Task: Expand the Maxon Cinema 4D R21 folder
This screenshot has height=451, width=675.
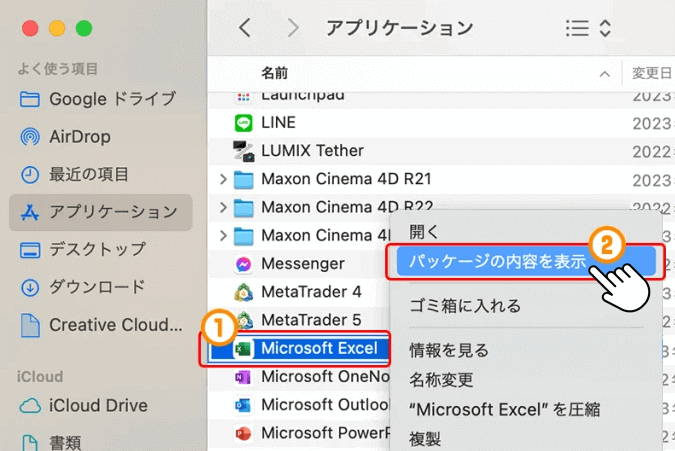Action: tap(223, 179)
